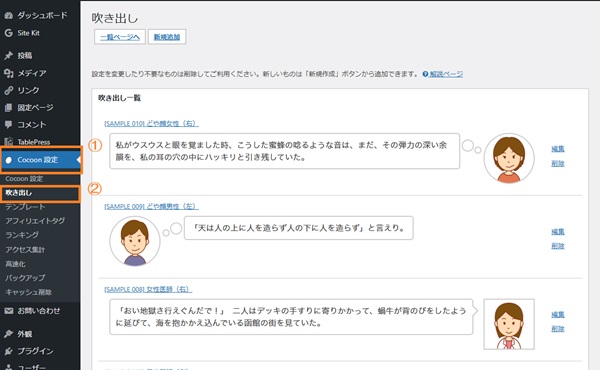The width and height of the screenshot is (600, 370).
Task: Open the アフィリエイトタグ submenu item
Action: click(x=35, y=221)
